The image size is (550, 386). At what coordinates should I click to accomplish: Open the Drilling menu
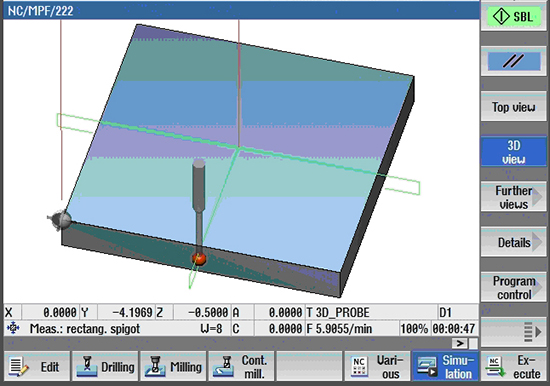pos(105,367)
